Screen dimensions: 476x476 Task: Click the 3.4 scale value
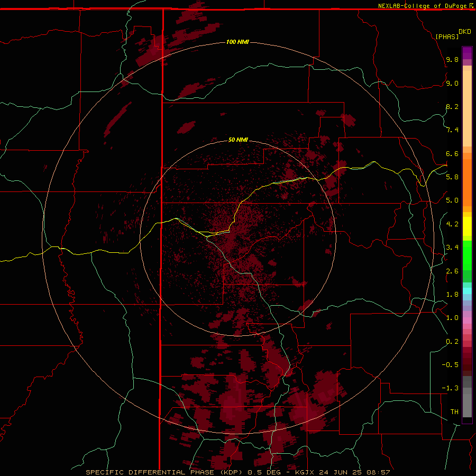click(452, 248)
